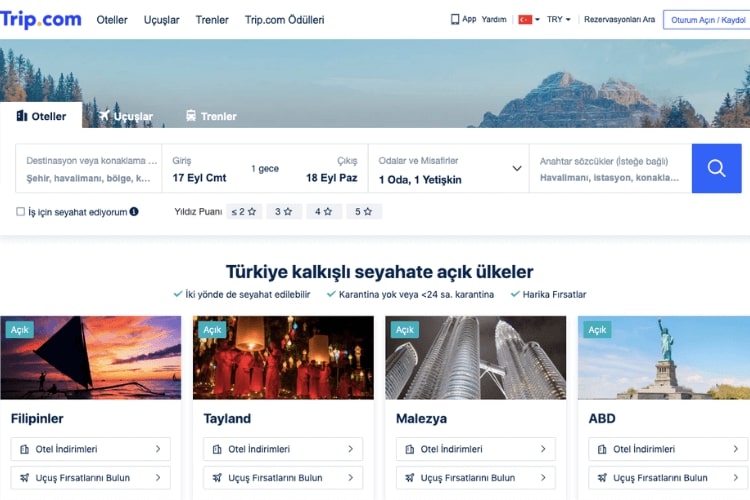Viewport: 750px width, 500px height.
Task: Open Filipinler Uçuş Fırsatlarını Bulun chevron
Action: click(x=158, y=478)
